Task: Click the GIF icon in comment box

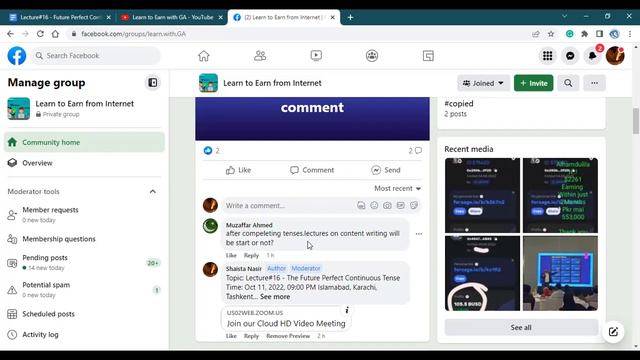Action: click(401, 205)
